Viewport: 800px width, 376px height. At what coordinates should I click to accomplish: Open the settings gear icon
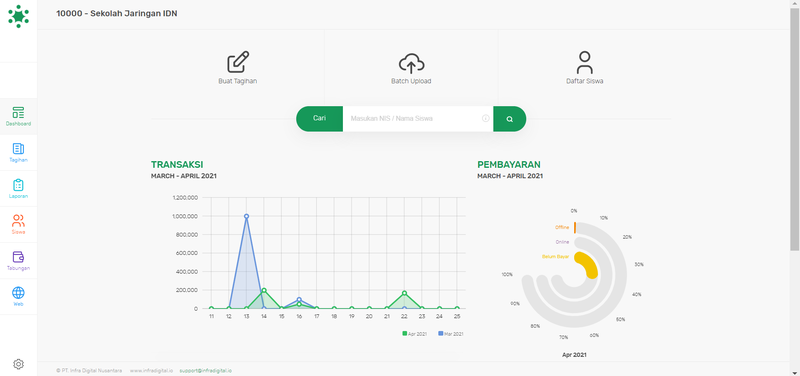pyautogui.click(x=18, y=364)
